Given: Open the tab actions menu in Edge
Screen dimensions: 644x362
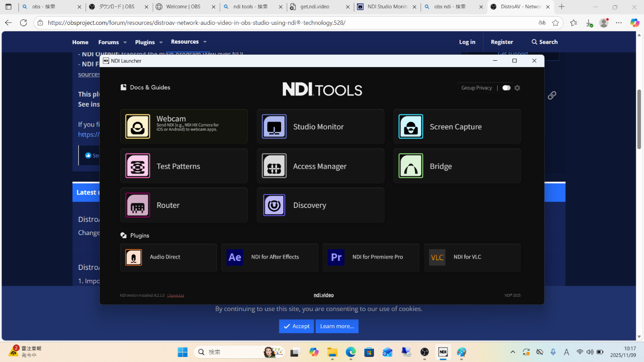Looking at the screenshot, I should (8, 7).
